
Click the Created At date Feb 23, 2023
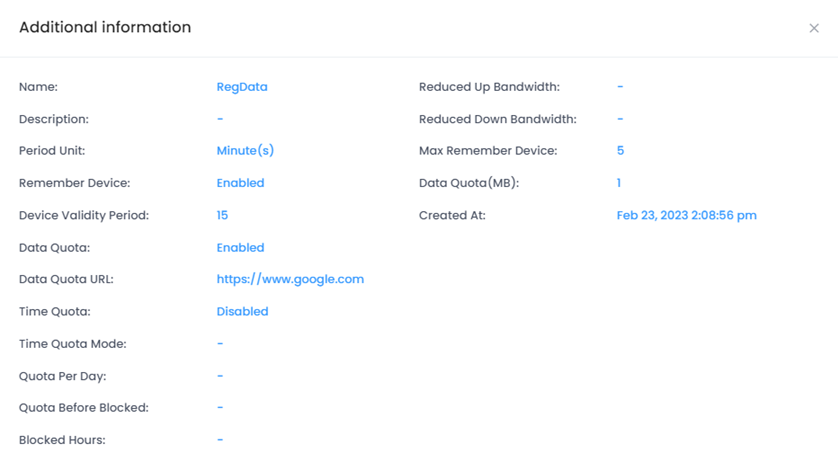(686, 215)
